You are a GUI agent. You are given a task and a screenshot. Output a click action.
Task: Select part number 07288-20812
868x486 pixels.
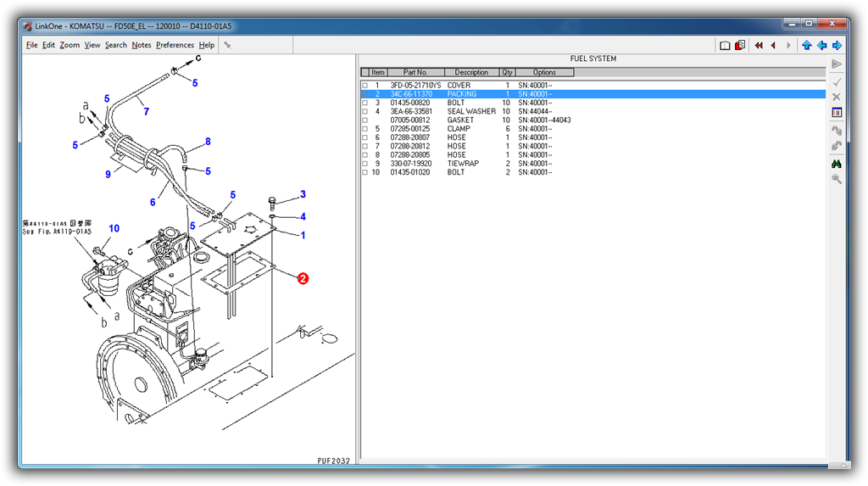[x=410, y=146]
